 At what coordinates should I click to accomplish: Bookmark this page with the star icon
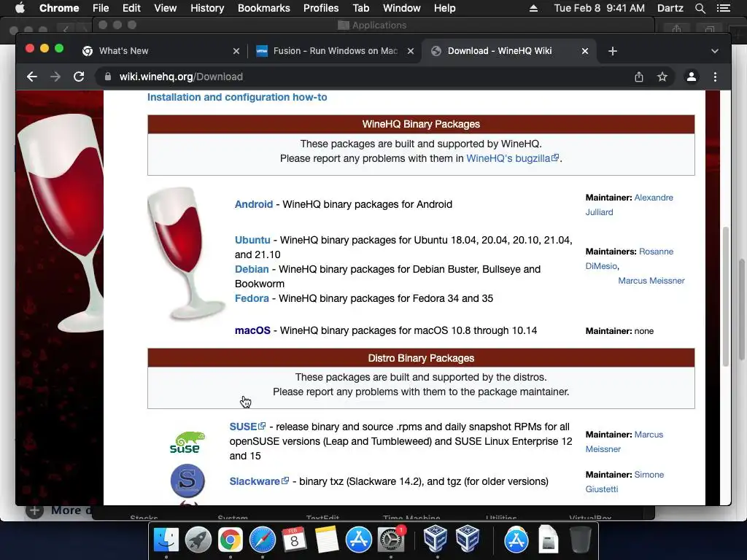662,77
